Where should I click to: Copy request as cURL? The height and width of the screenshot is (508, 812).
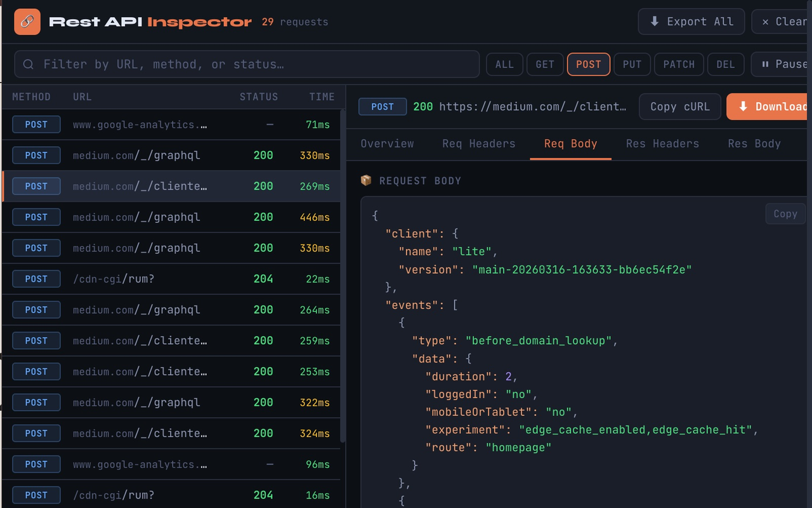pos(679,107)
